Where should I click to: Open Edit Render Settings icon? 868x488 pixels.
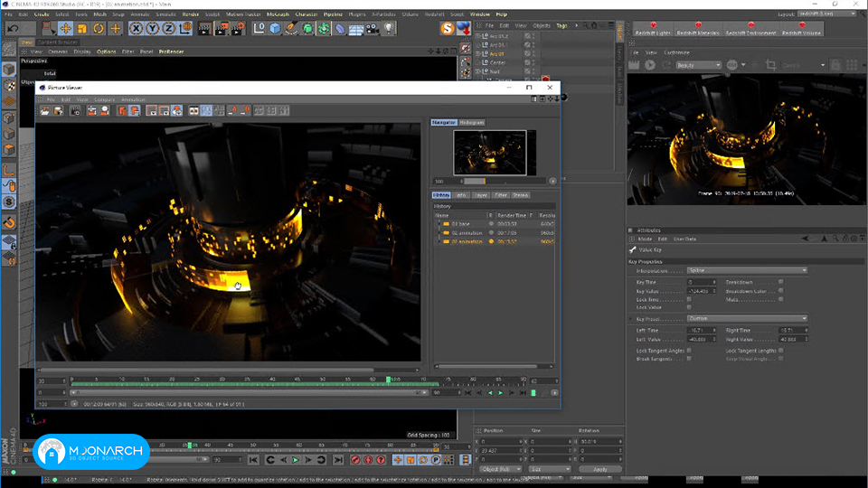point(238,28)
